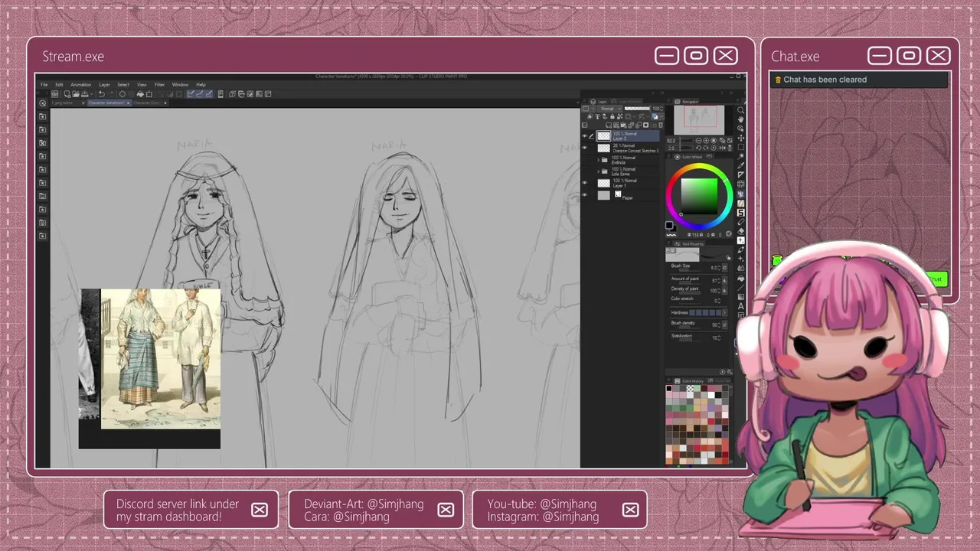980x551 pixels.
Task: Dismiss the You-tube Instagram info box
Action: coord(630,510)
